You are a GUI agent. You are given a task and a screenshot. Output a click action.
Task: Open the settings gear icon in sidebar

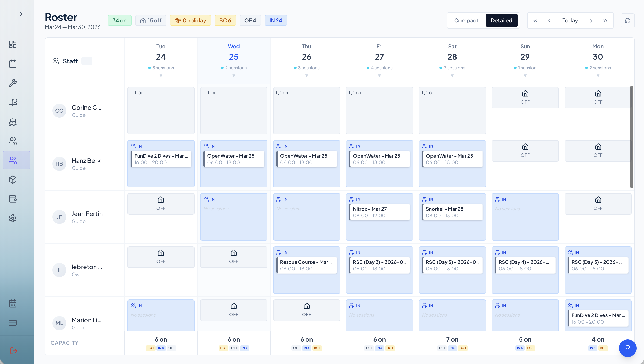[13, 218]
